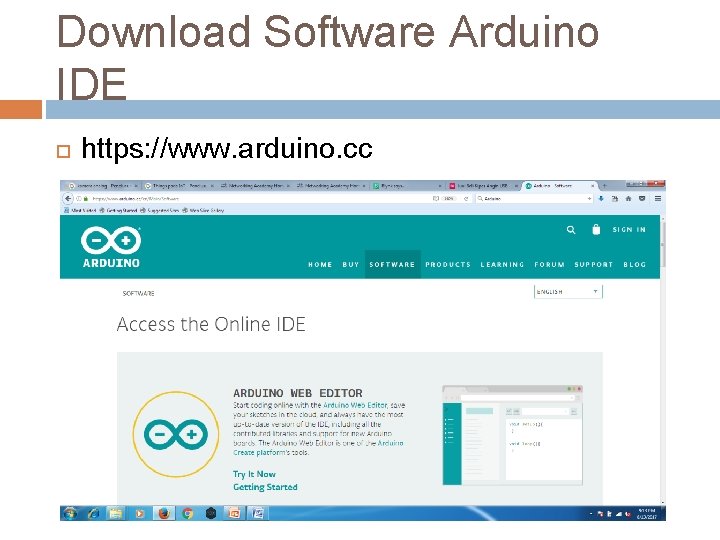Click SIGN IN link
The width and height of the screenshot is (720, 540).
click(629, 230)
